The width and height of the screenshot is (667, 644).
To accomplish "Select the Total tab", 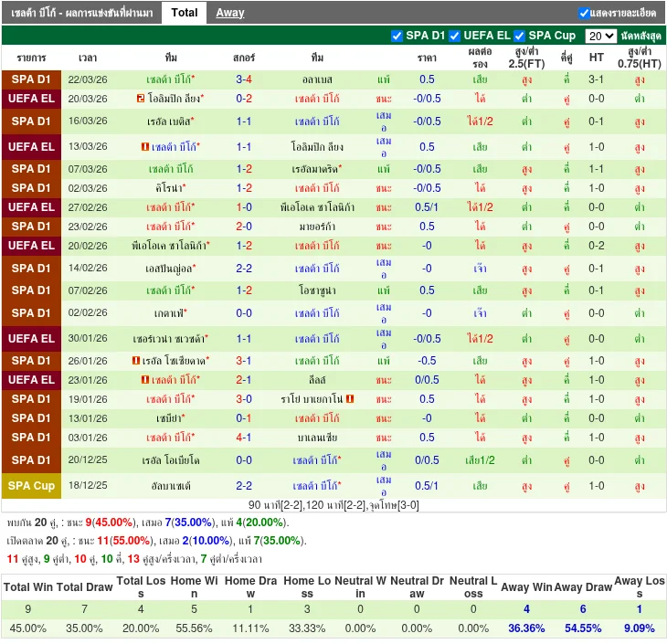I will point(184,13).
